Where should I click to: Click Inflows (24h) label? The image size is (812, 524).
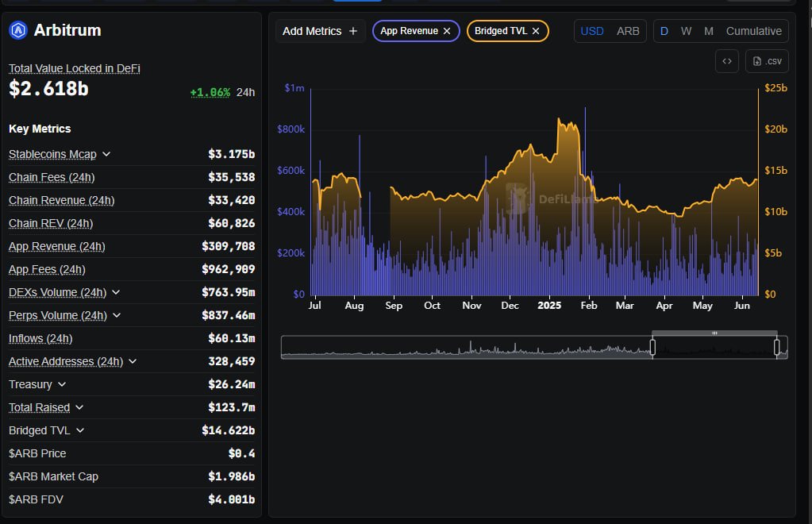pos(40,339)
